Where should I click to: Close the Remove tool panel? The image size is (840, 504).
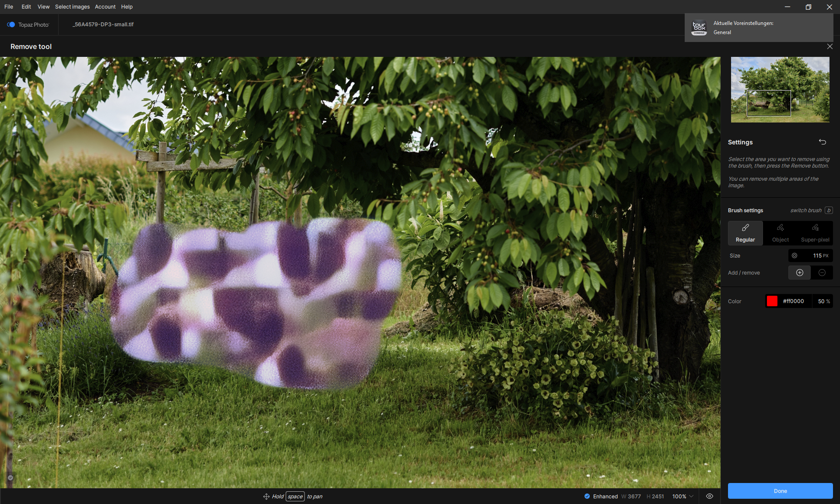pyautogui.click(x=829, y=46)
